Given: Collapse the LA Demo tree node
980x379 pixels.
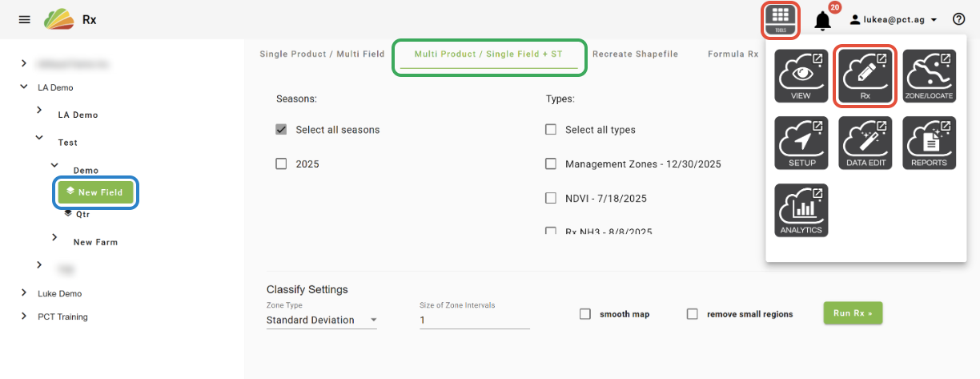Looking at the screenshot, I should [25, 87].
